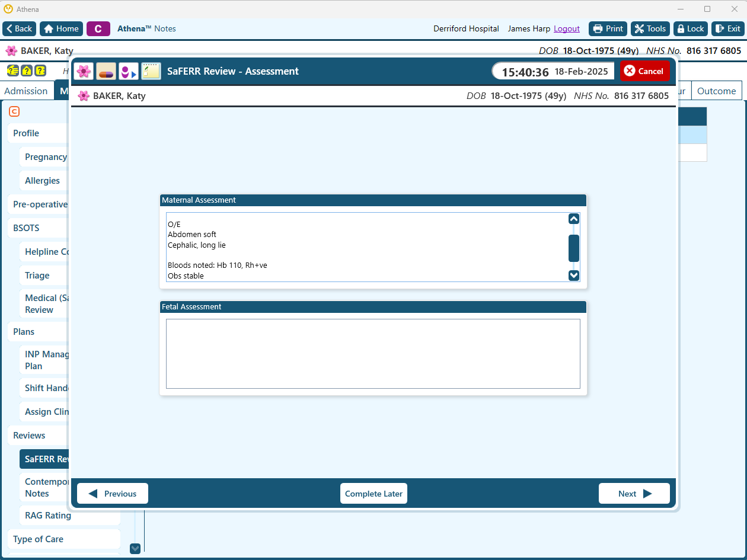Click the pink flower icon in dialog toolbar

click(x=84, y=71)
